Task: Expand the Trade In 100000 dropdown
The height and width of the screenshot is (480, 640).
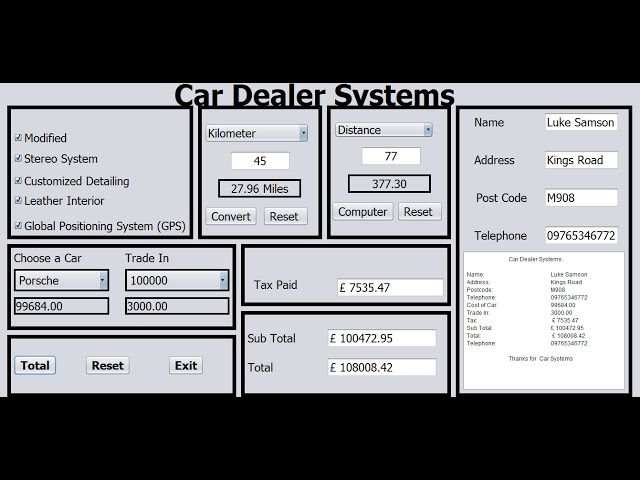Action: coord(177,280)
